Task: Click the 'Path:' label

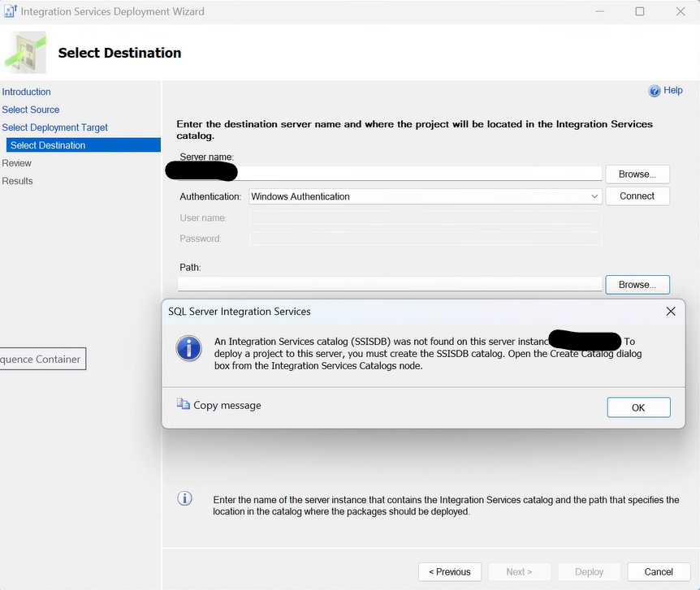Action: tap(190, 267)
